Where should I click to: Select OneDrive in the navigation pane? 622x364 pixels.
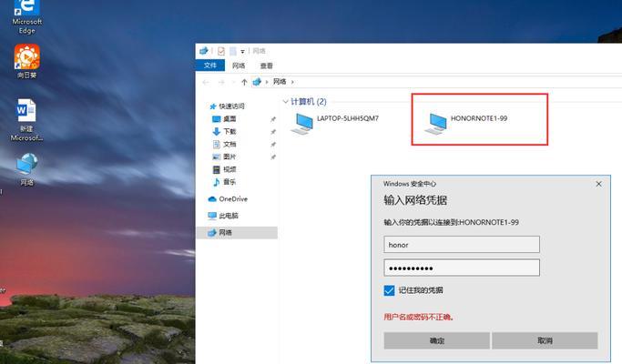coord(228,199)
